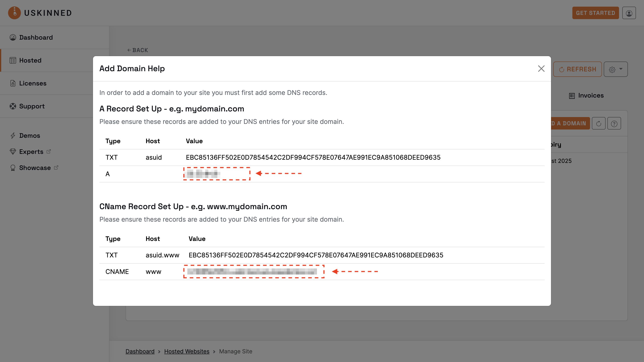Click the lightning bolt icon beside Demos

click(13, 135)
